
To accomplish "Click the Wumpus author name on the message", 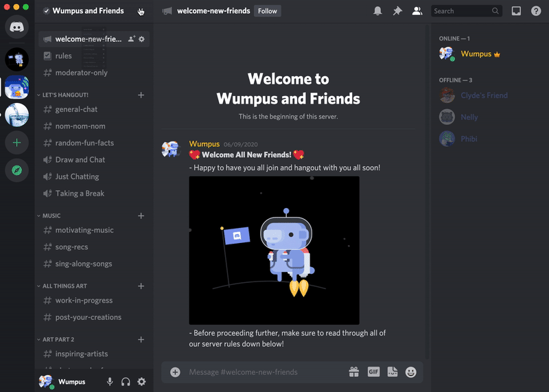I will coord(204,144).
